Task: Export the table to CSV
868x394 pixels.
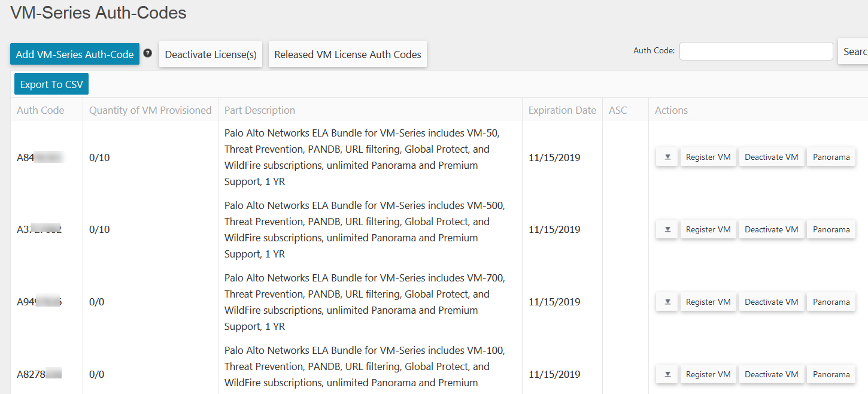Action: click(51, 84)
